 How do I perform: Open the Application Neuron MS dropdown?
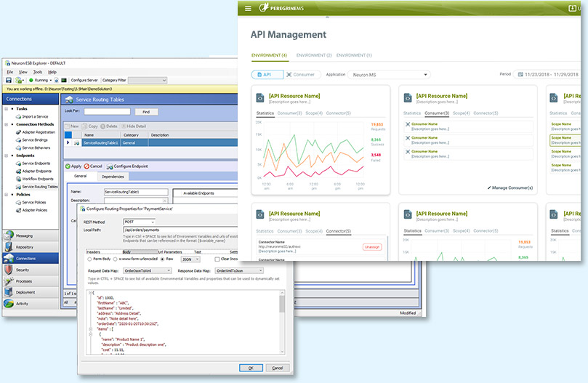[389, 75]
